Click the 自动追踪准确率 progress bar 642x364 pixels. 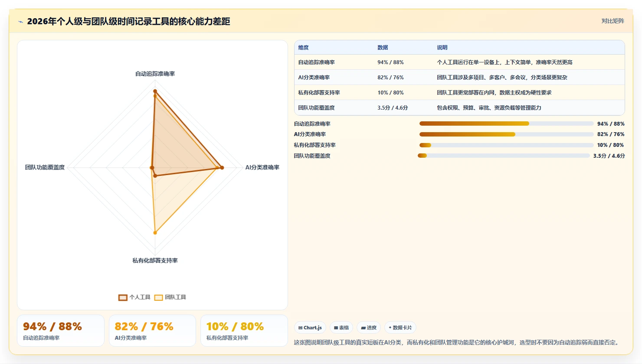coord(506,123)
